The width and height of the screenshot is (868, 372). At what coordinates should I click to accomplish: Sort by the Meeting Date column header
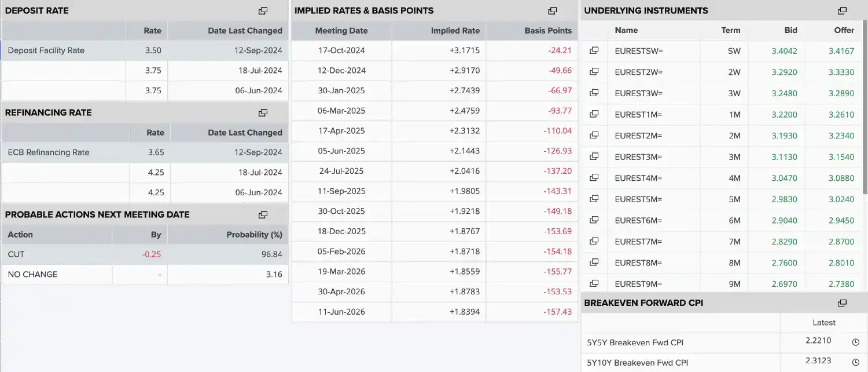coord(341,31)
